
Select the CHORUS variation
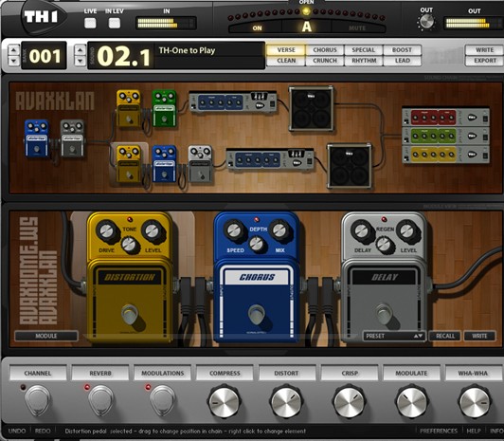[x=325, y=50]
